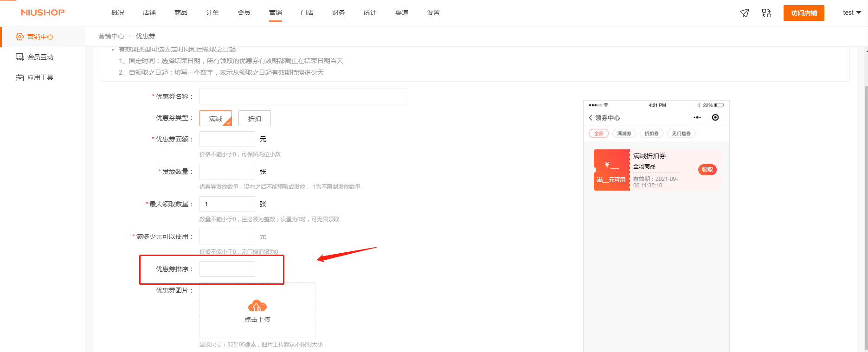Open the 统计 top menu
Viewport: 868px width, 352px height.
(370, 13)
